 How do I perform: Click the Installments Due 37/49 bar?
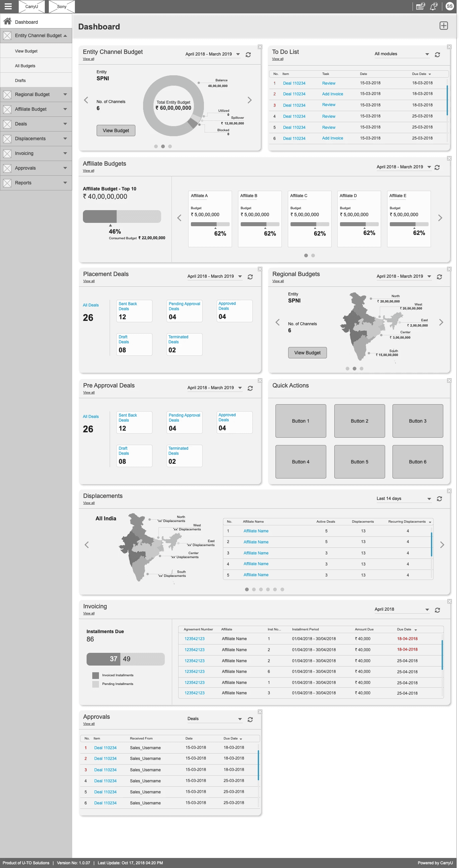pos(126,659)
